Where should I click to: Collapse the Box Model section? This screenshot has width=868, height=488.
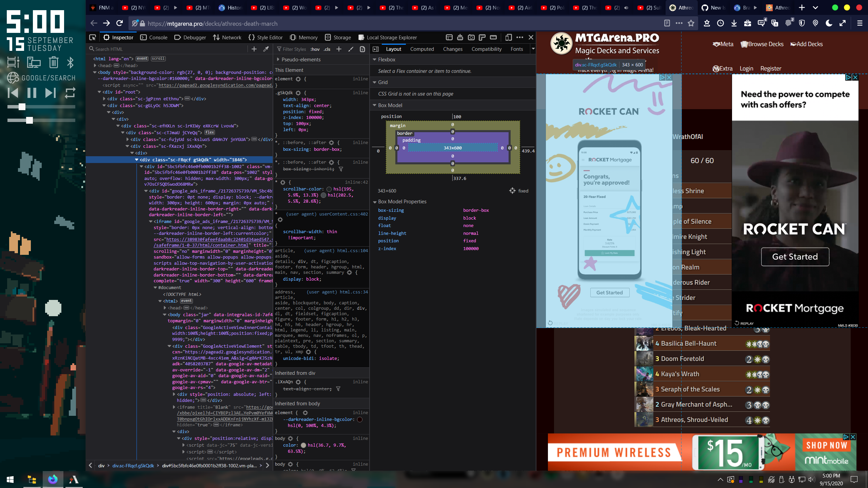374,105
